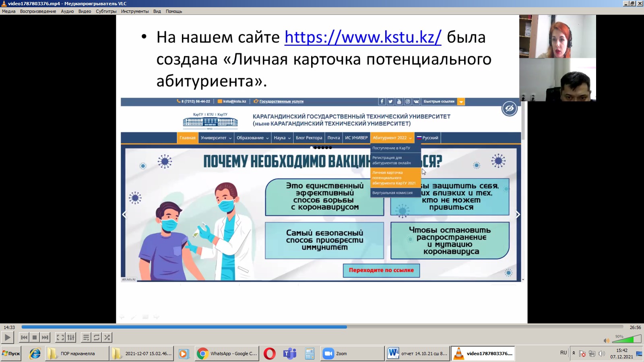Open the Почта navigation tab

coord(334,138)
